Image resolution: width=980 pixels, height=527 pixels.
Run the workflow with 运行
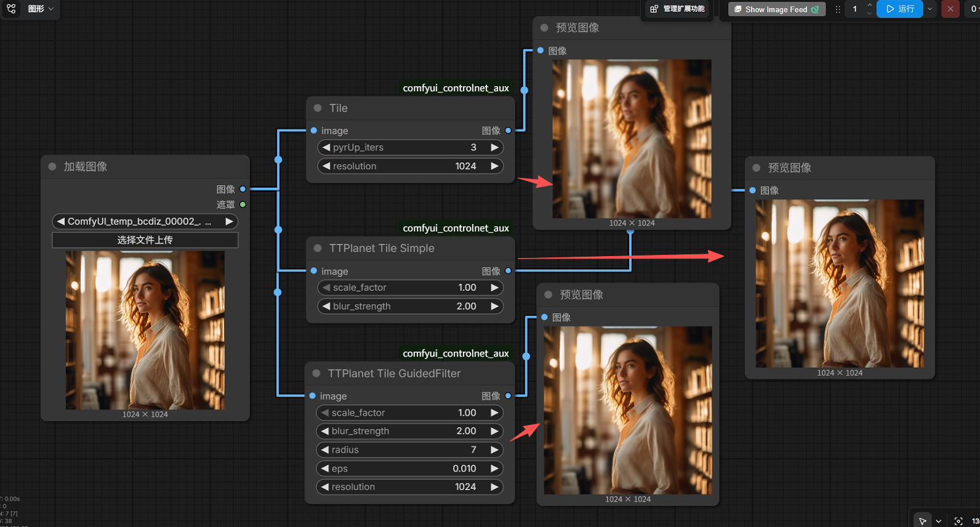tap(900, 9)
